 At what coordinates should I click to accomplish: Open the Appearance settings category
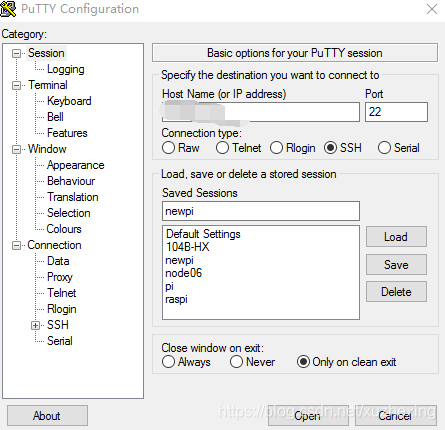pos(75,165)
